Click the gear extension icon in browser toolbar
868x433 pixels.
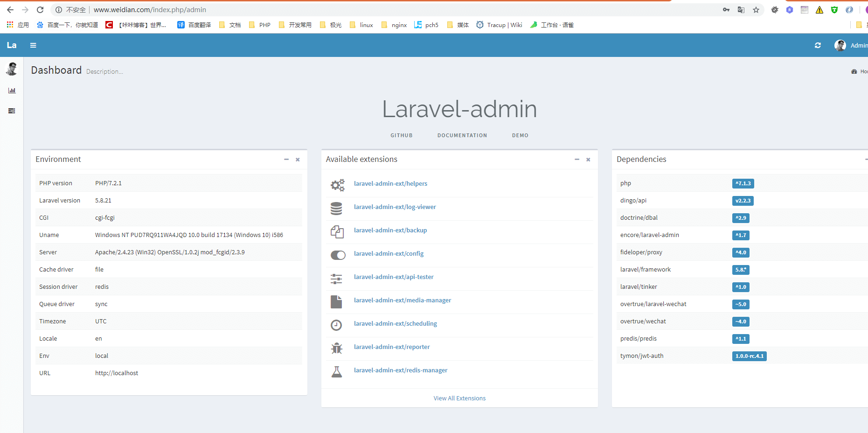[x=775, y=10]
